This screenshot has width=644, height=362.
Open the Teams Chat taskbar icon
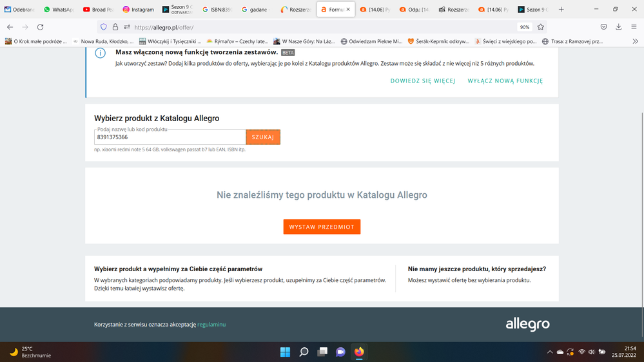340,352
